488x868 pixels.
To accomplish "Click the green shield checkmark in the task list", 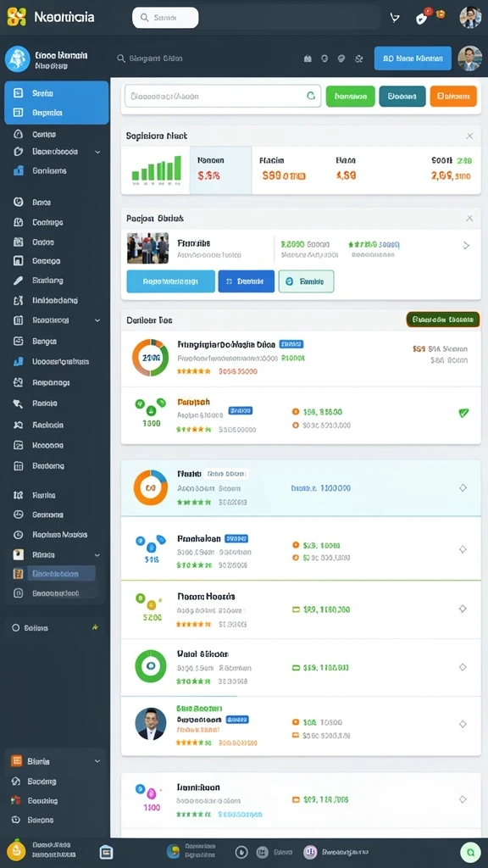I will [463, 413].
